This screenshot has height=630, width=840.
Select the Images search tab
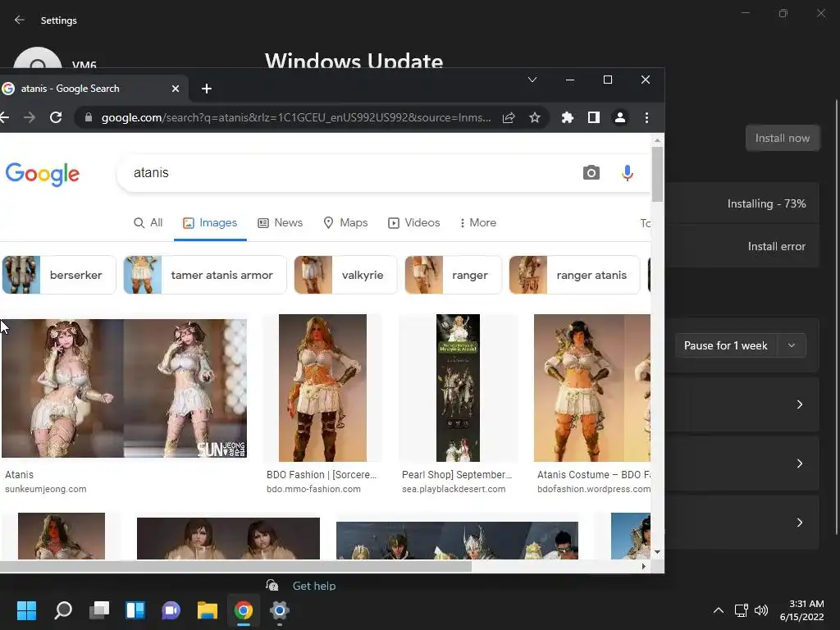210,223
